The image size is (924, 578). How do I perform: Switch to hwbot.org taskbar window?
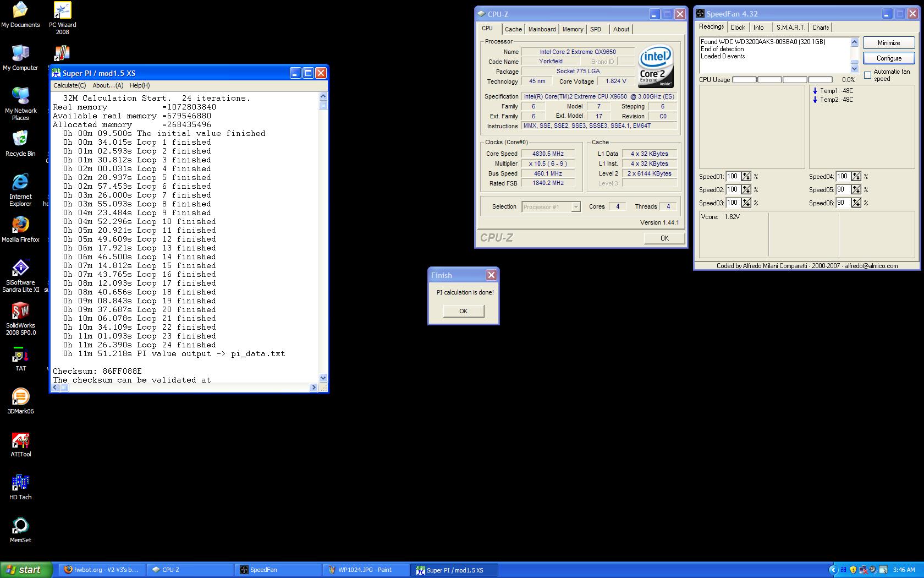102,570
